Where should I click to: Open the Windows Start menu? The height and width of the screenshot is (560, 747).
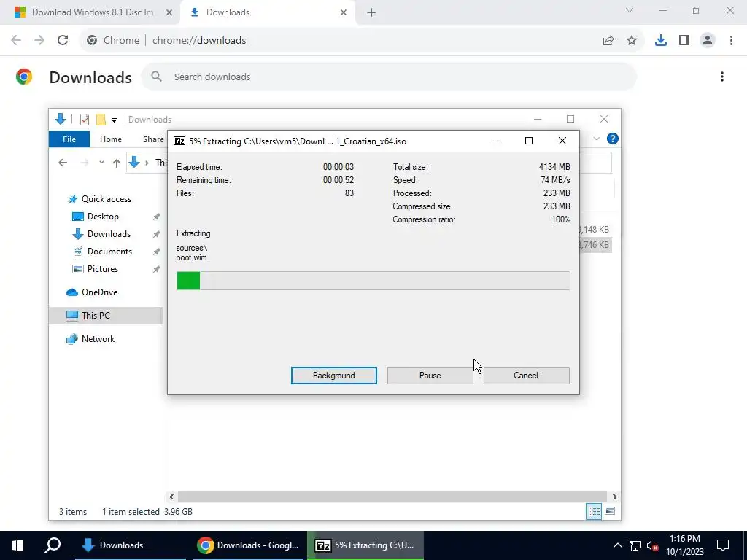pos(18,545)
